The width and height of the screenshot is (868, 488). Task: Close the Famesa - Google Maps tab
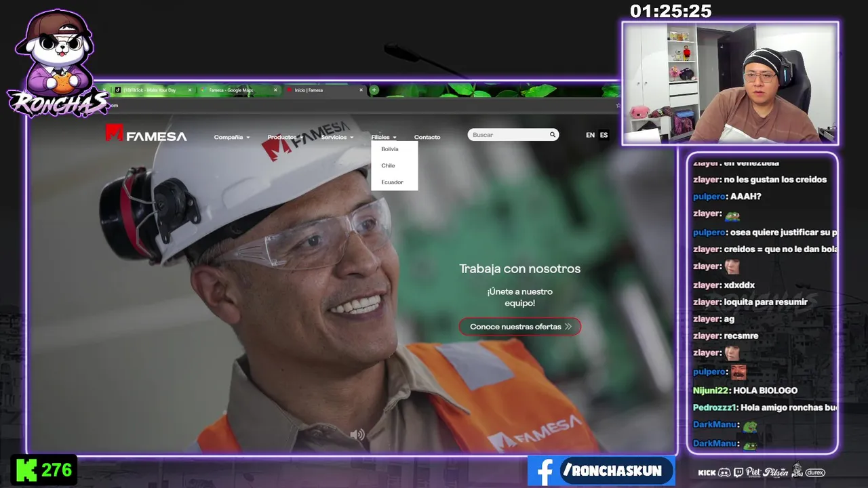pyautogui.click(x=275, y=90)
